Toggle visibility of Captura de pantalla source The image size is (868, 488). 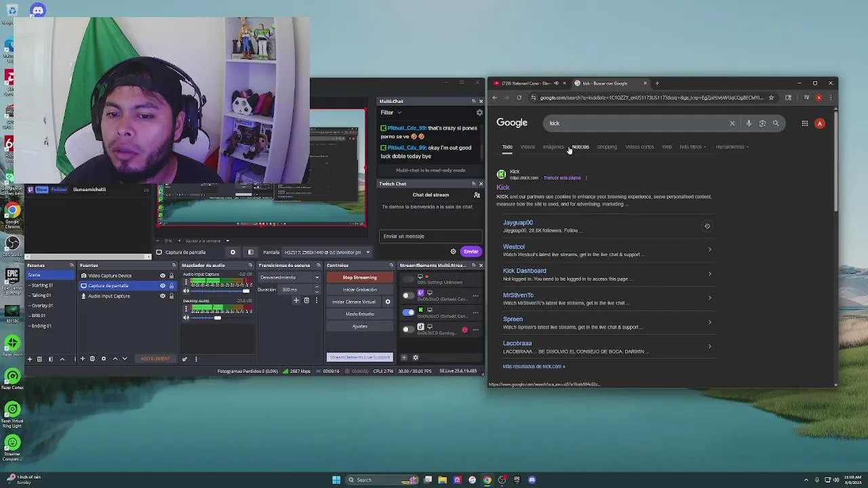[162, 285]
